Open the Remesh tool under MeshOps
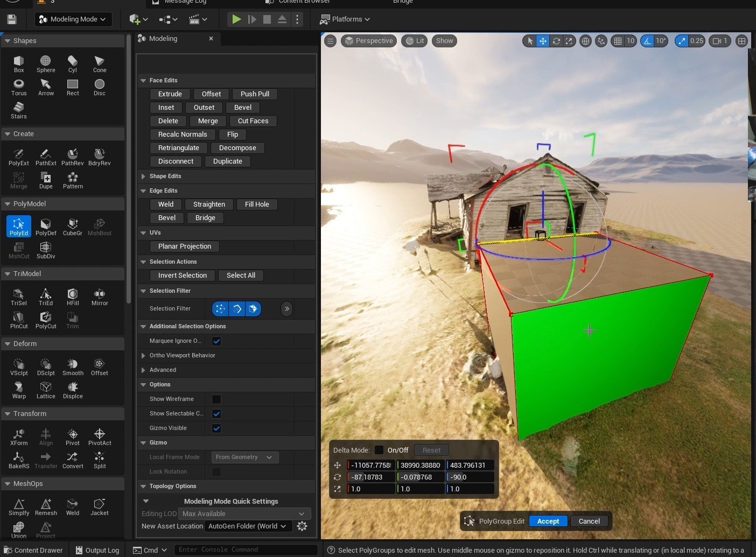Screen dimensions: 756x557 [x=45, y=505]
